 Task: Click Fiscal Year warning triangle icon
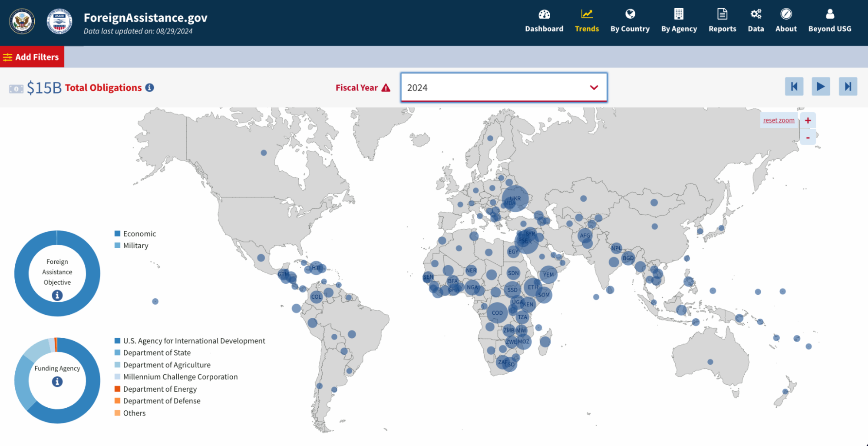386,88
